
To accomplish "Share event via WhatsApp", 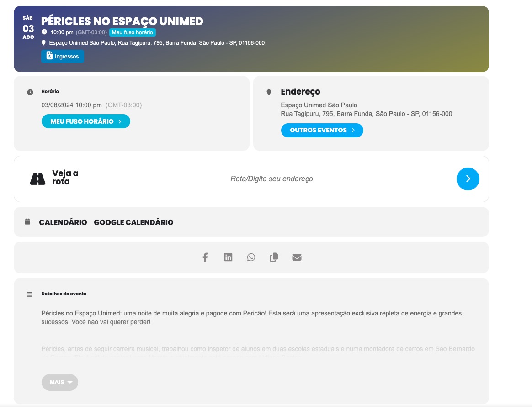I will [251, 257].
